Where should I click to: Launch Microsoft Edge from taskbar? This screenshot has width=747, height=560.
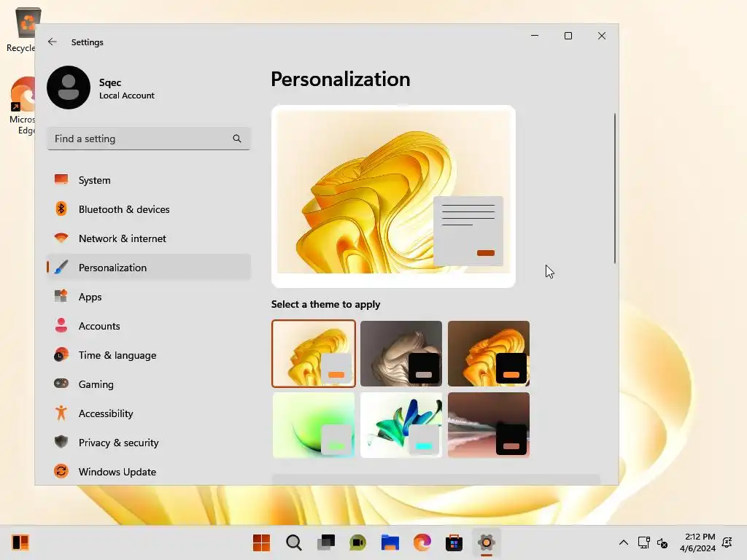pyautogui.click(x=422, y=542)
